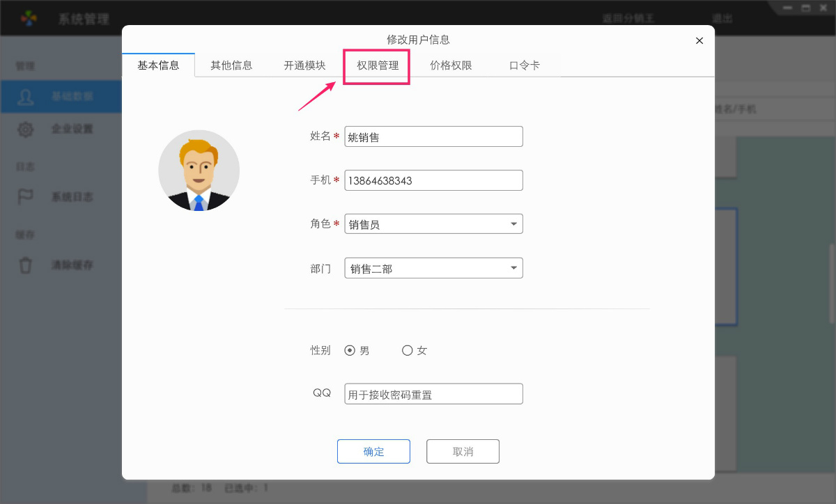
Task: Click the 姓名 input field
Action: 433,136
